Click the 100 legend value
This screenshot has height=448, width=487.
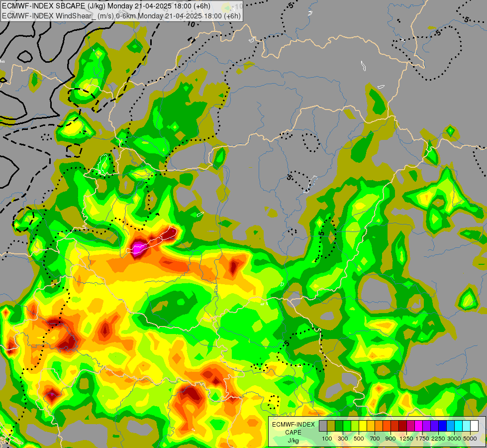coord(327,439)
